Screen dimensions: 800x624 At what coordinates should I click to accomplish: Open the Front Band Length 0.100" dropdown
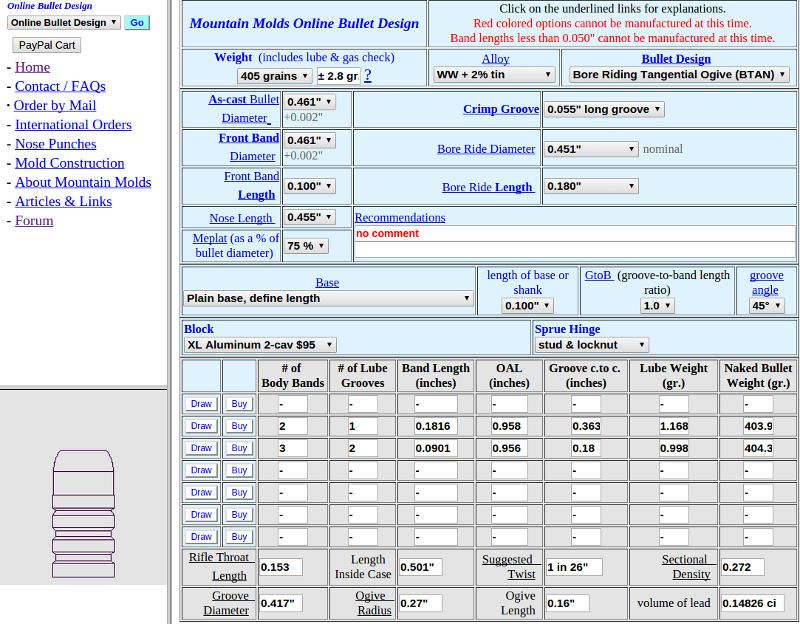pyautogui.click(x=309, y=186)
